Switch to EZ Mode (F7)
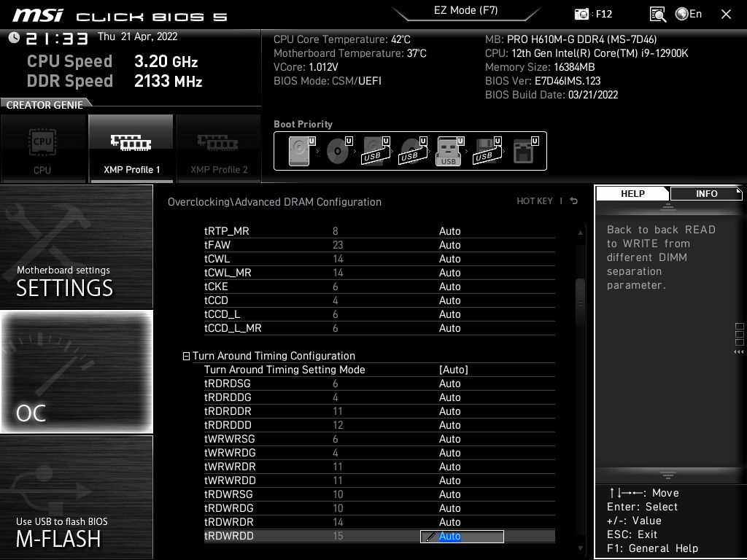The height and width of the screenshot is (560, 747). pyautogui.click(x=466, y=10)
